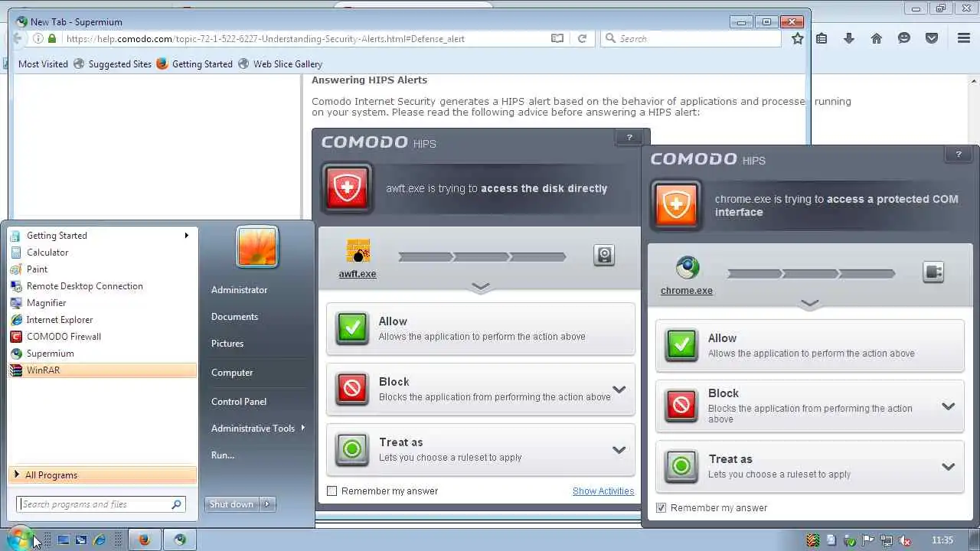Click the Shut down button
The image size is (980, 551).
click(x=232, y=504)
